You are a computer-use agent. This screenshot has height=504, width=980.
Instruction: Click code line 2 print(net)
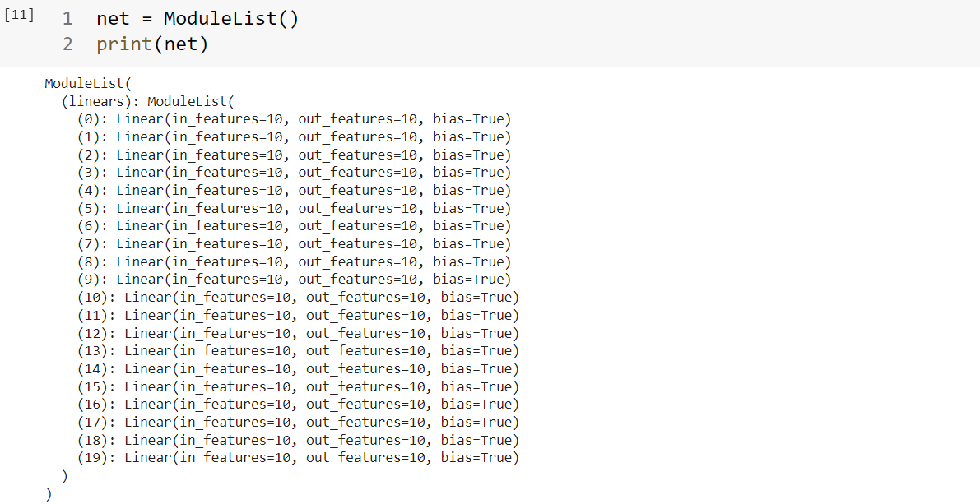tap(152, 44)
